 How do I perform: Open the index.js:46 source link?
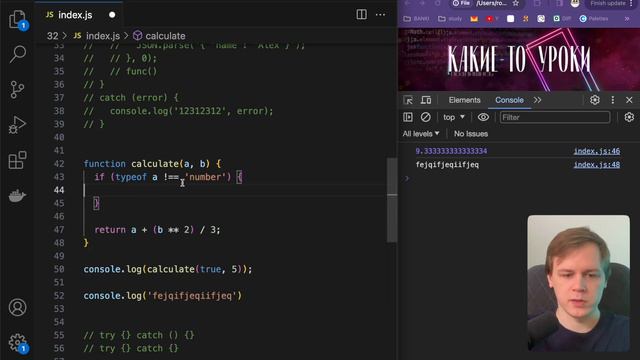[x=597, y=151]
